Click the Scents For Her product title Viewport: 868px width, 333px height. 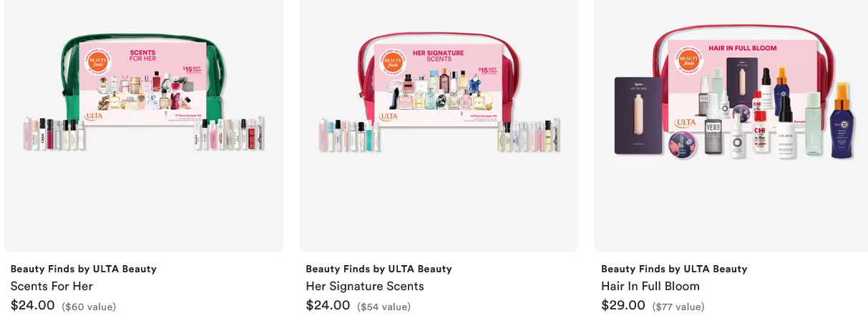(x=52, y=286)
